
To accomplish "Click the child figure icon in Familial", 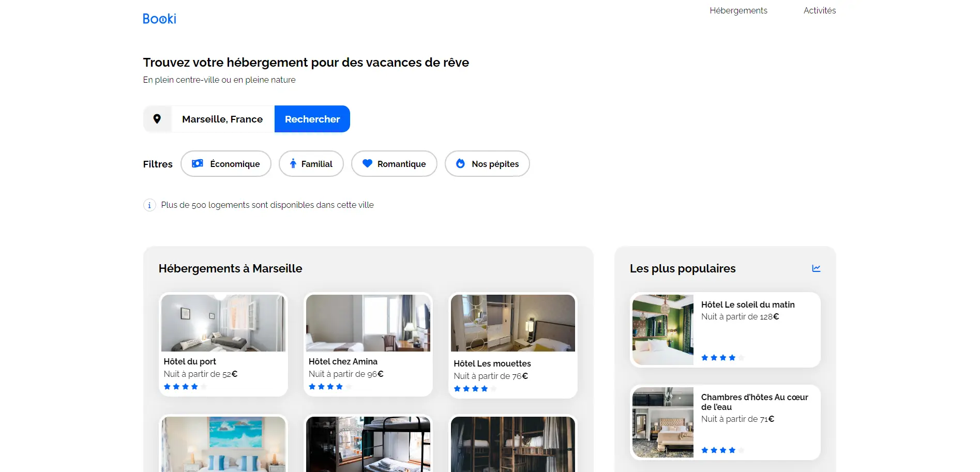I will click(293, 163).
